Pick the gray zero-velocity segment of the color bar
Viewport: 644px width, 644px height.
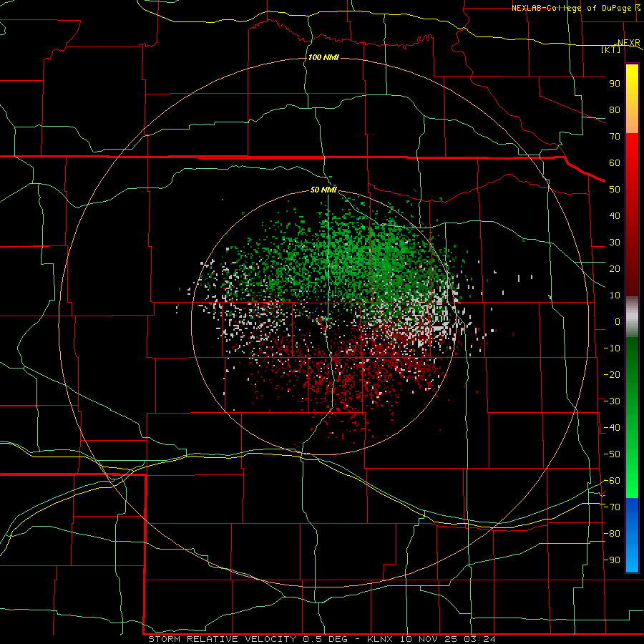[632, 317]
